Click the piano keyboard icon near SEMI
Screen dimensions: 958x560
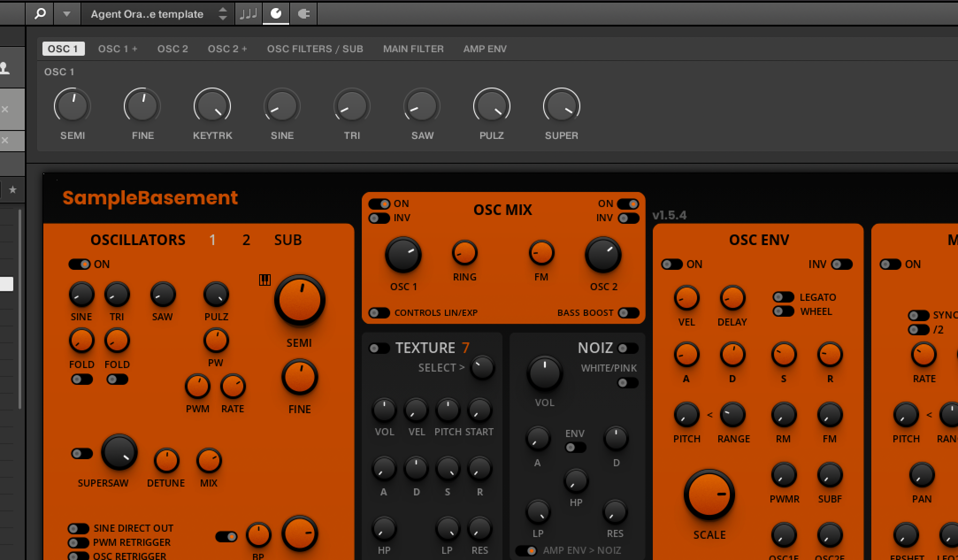[x=264, y=280]
